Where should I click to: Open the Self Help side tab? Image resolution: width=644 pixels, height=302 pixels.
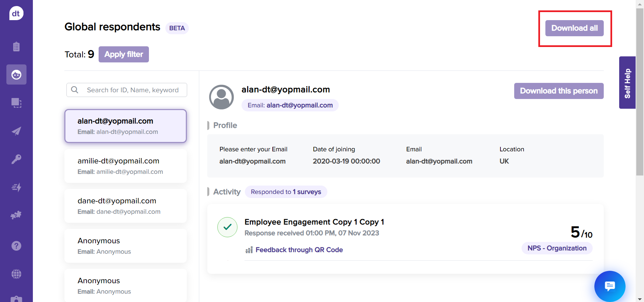pyautogui.click(x=627, y=83)
